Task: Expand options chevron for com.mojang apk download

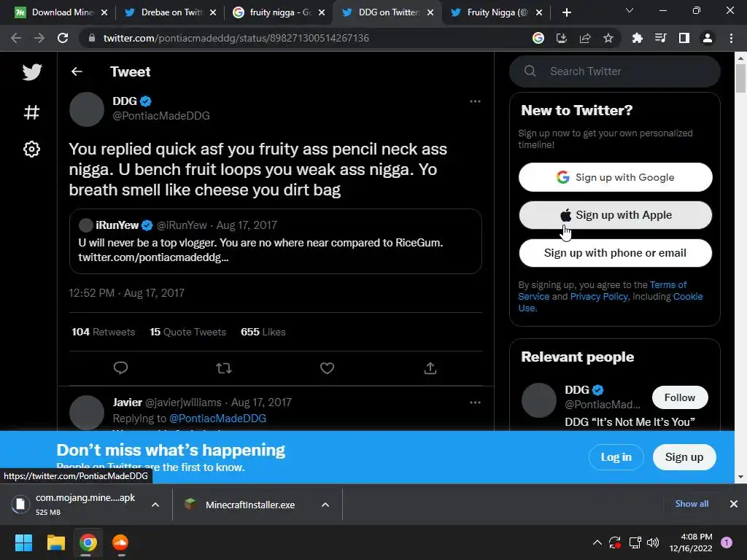Action: (155, 505)
